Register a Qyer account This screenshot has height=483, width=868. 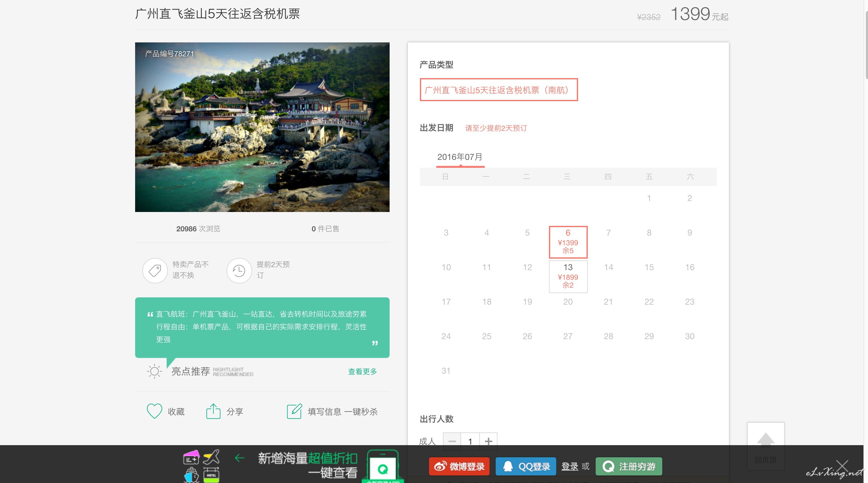[629, 466]
